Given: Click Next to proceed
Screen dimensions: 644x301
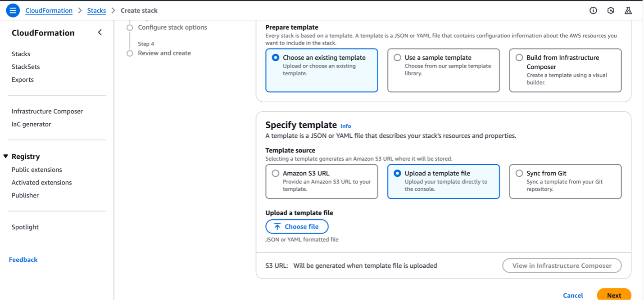Looking at the screenshot, I should coord(614,296).
